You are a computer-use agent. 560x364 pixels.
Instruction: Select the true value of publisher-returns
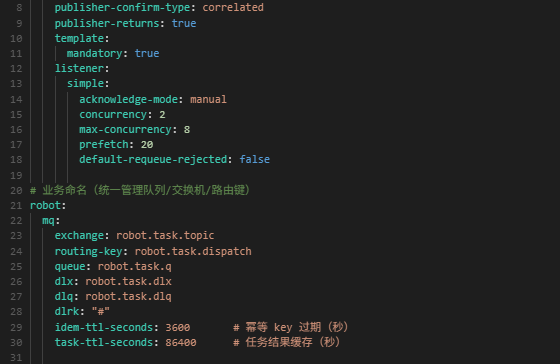point(184,23)
